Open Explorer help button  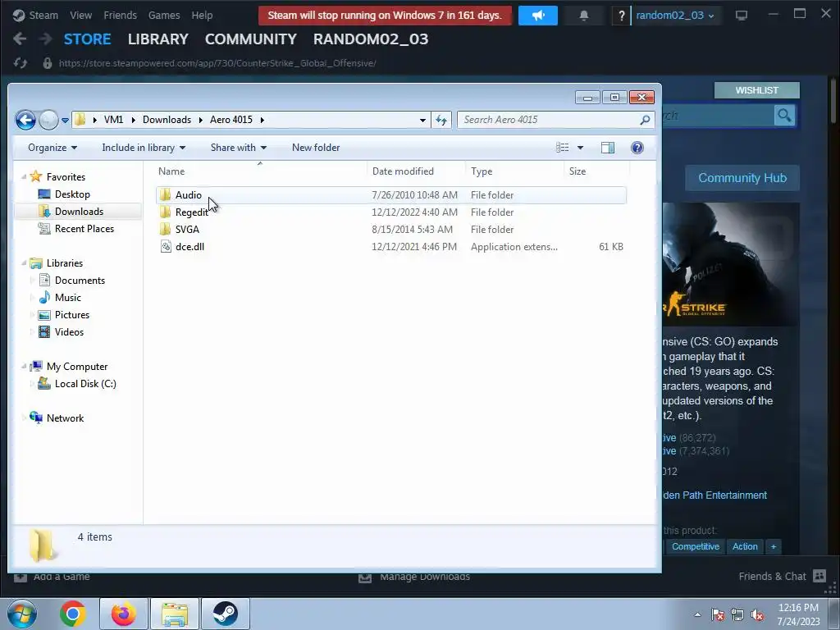(637, 148)
